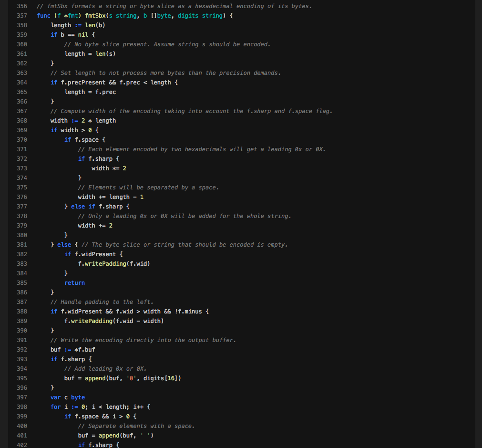The image size is (482, 448).
Task: Select the len(b) expression on line 358
Action: [96, 25]
